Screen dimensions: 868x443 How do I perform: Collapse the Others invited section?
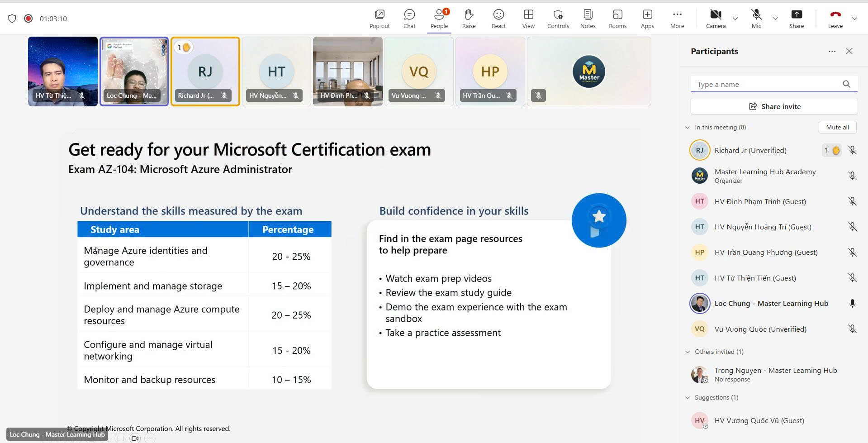[x=688, y=352]
